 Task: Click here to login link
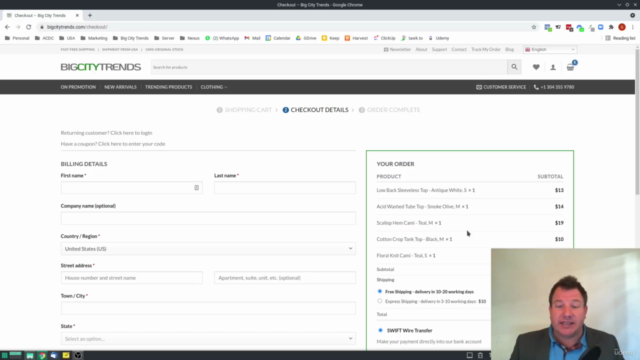pos(131,133)
